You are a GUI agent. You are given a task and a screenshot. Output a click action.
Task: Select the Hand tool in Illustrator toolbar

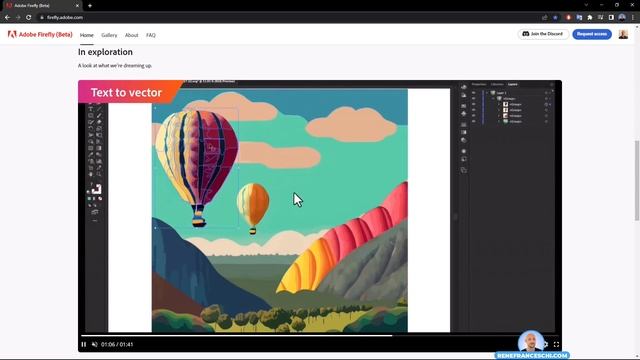(91, 174)
